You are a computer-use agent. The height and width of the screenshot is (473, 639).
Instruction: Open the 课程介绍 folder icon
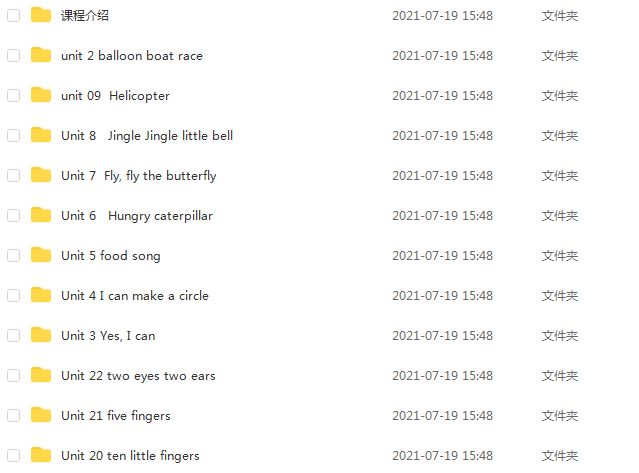pyautogui.click(x=41, y=15)
